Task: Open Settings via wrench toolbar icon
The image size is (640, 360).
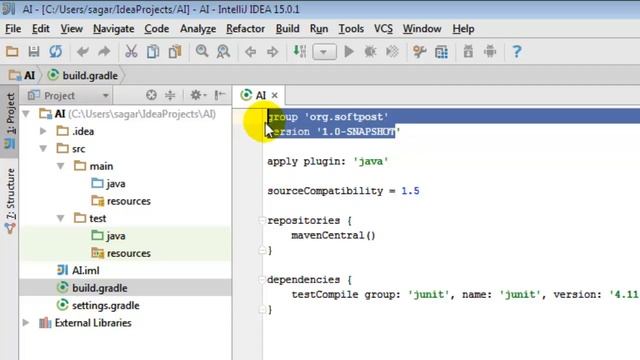Action: pyautogui.click(x=419, y=52)
